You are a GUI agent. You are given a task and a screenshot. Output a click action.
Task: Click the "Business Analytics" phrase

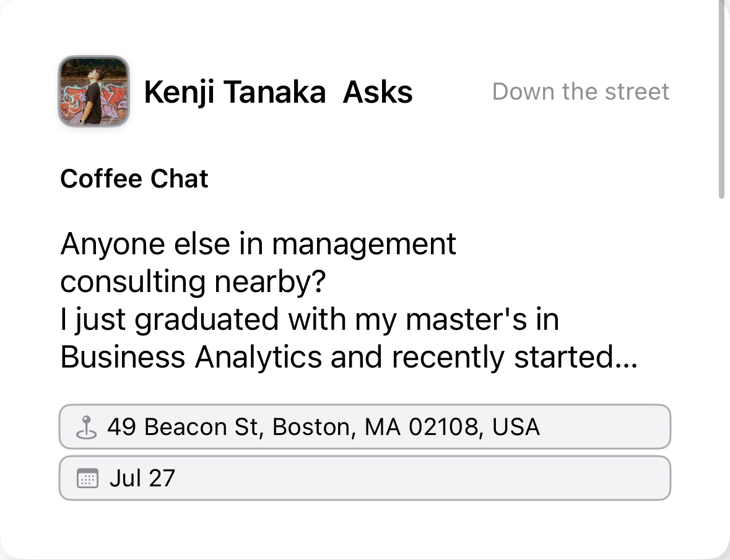pyautogui.click(x=191, y=358)
